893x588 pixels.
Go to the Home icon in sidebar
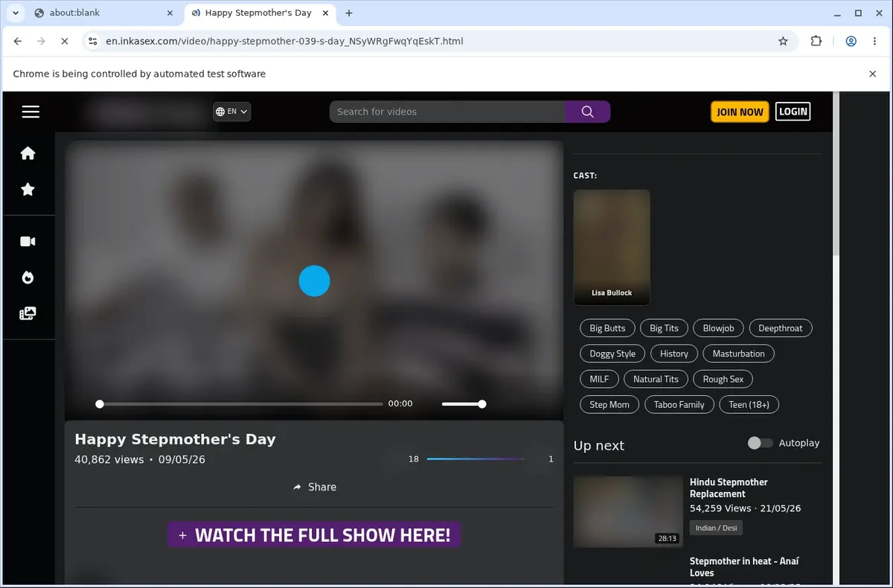(x=28, y=153)
